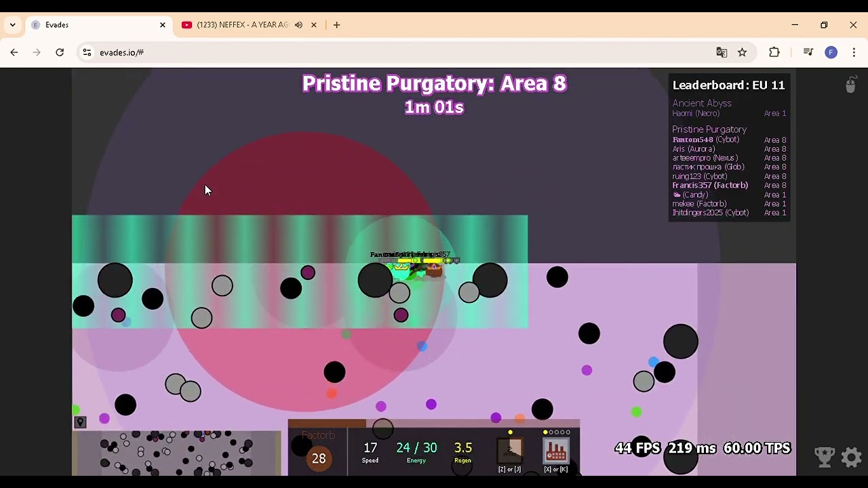Select arteeempro (Nexus) leaderboard entry
The height and width of the screenshot is (488, 868).
729,158
